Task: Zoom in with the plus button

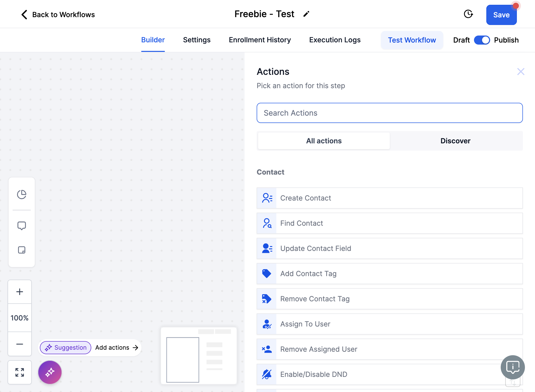Action: tap(20, 292)
